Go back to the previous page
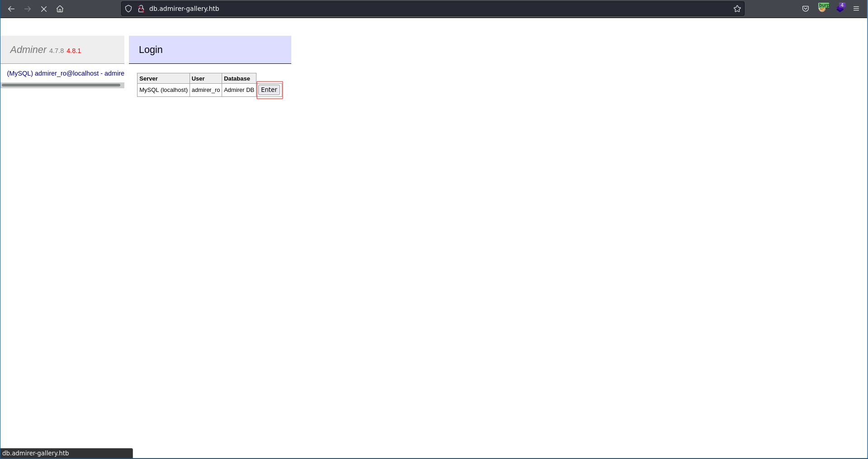 [11, 9]
